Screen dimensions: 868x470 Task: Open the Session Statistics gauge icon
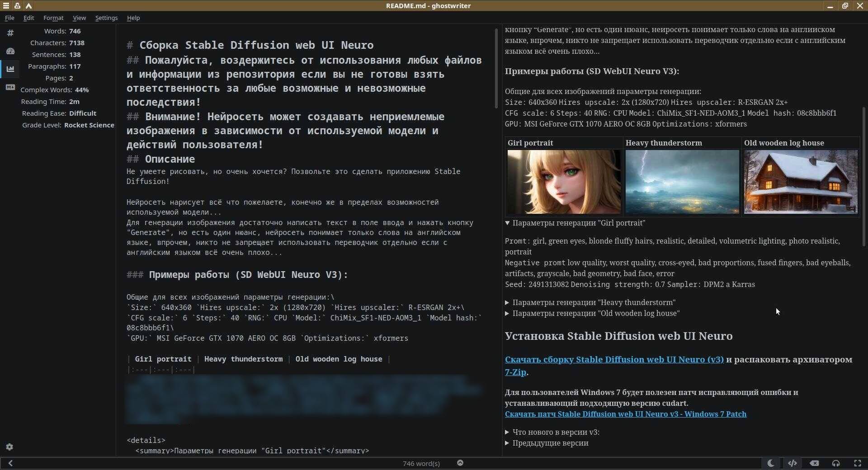click(10, 51)
